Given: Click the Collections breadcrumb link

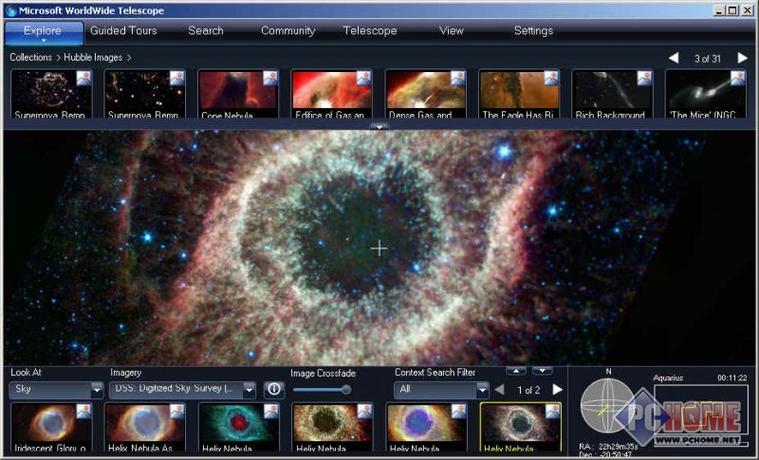Looking at the screenshot, I should (30, 57).
